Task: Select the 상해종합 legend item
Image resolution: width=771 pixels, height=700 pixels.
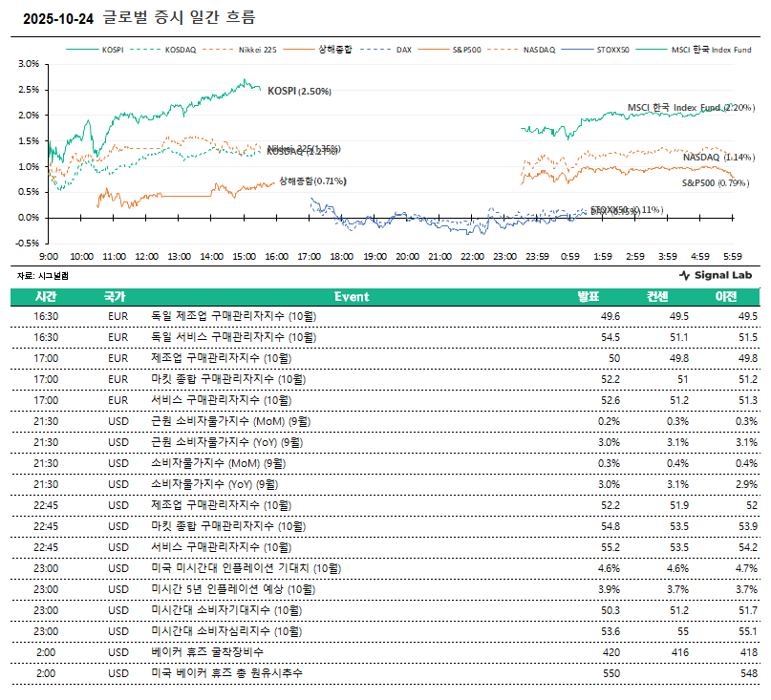Action: click(x=334, y=49)
